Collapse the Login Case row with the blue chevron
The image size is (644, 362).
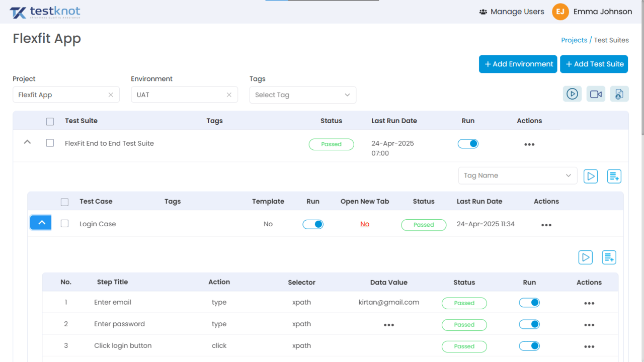pyautogui.click(x=41, y=222)
